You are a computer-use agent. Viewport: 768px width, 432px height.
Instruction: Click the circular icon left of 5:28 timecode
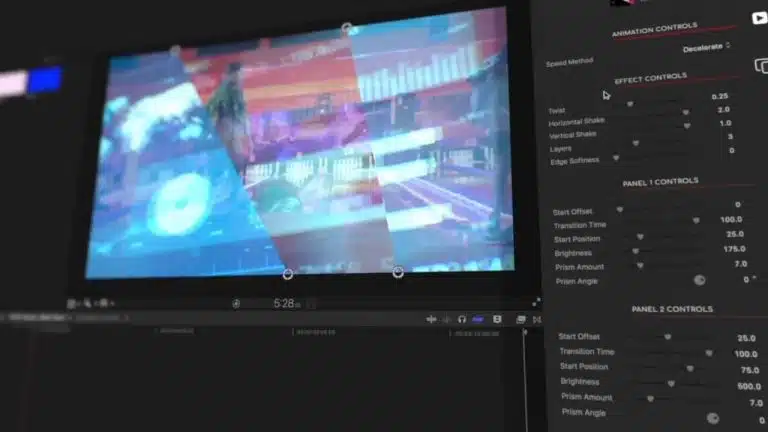(x=236, y=304)
